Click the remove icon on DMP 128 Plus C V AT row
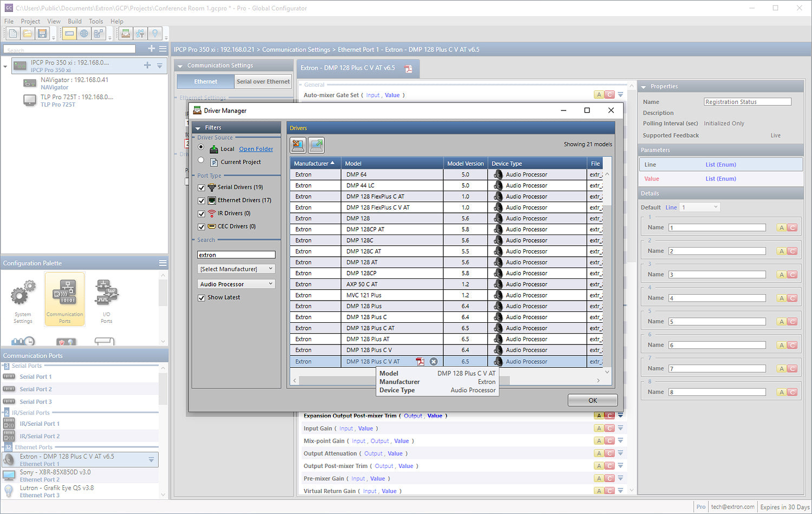812x514 pixels. click(434, 361)
